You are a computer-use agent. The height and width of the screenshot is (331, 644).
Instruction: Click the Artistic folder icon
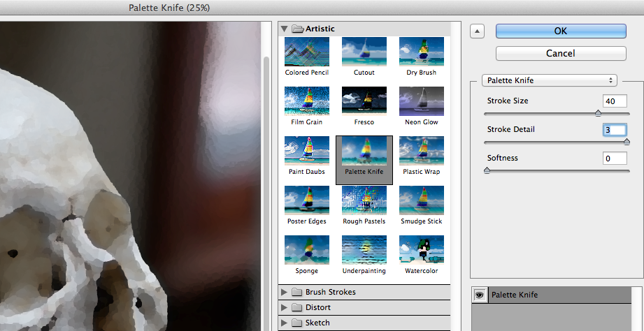tap(298, 29)
